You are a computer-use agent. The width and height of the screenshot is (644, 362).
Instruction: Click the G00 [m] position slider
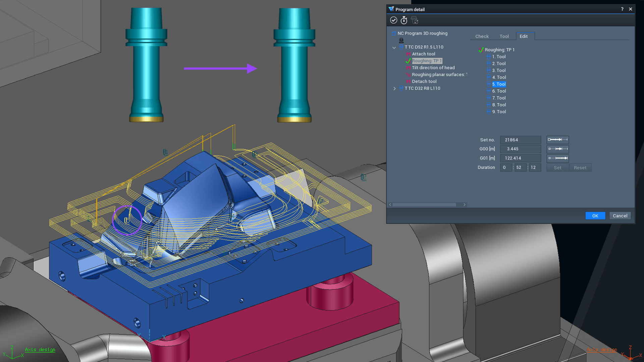point(557,149)
